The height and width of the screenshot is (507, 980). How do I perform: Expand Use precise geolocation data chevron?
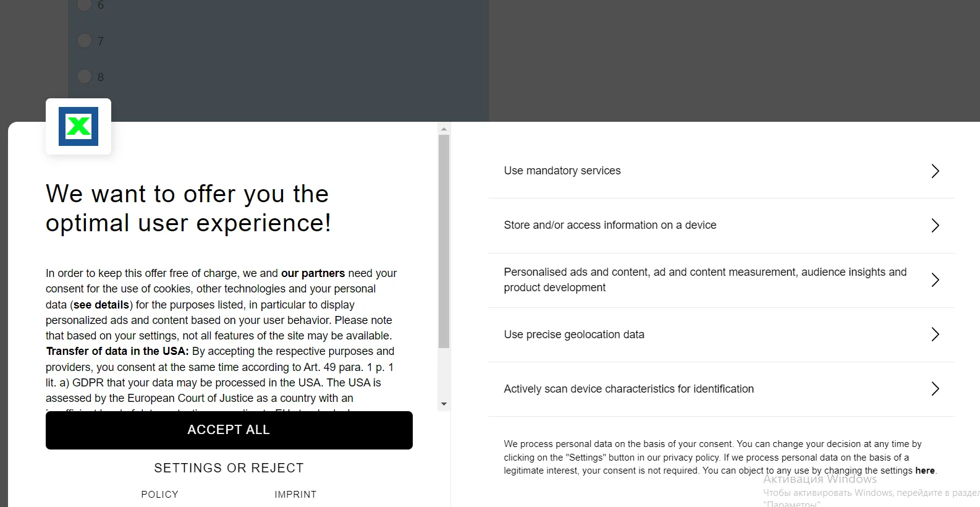[x=935, y=334]
